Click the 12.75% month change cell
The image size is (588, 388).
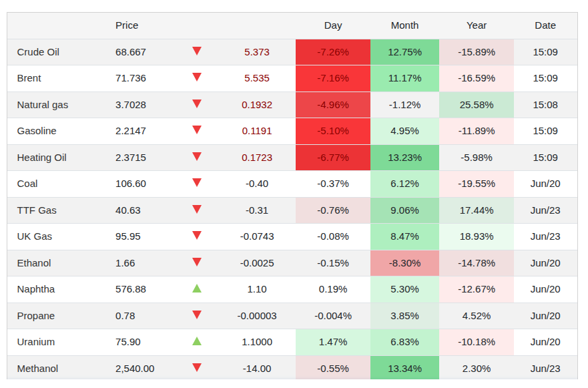pos(404,52)
